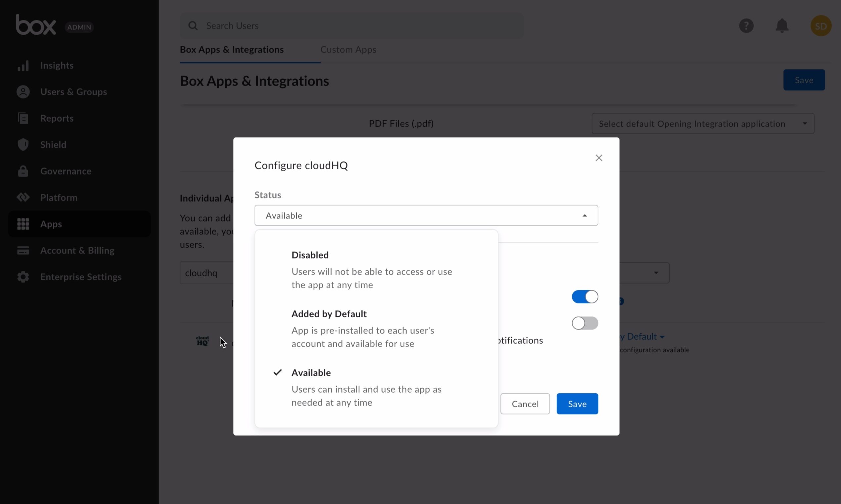Open the help question mark icon

[x=746, y=26]
